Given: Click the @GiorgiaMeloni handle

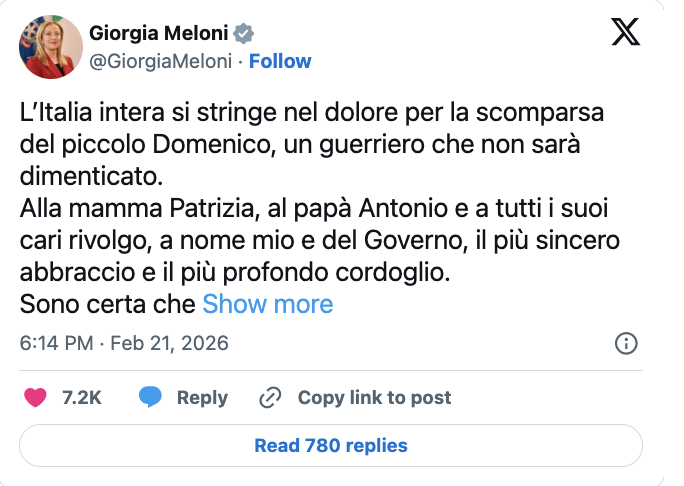Looking at the screenshot, I should (164, 61).
